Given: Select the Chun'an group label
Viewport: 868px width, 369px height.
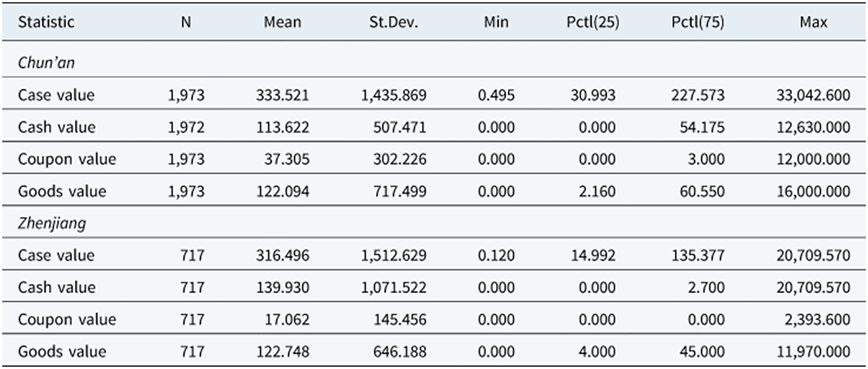Looking at the screenshot, I should click(46, 63).
